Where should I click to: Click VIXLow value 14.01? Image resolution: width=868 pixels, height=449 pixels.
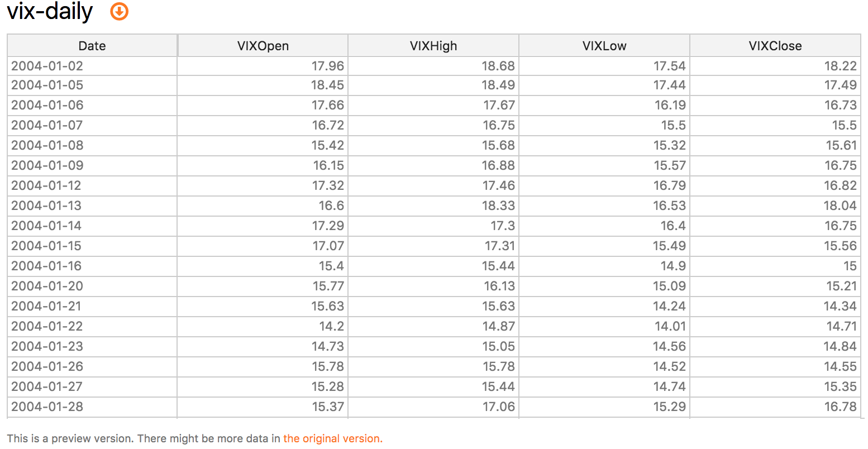pyautogui.click(x=670, y=326)
